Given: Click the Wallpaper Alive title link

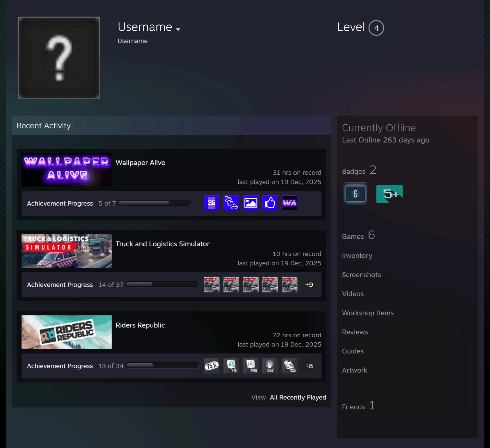Looking at the screenshot, I should click(140, 163).
